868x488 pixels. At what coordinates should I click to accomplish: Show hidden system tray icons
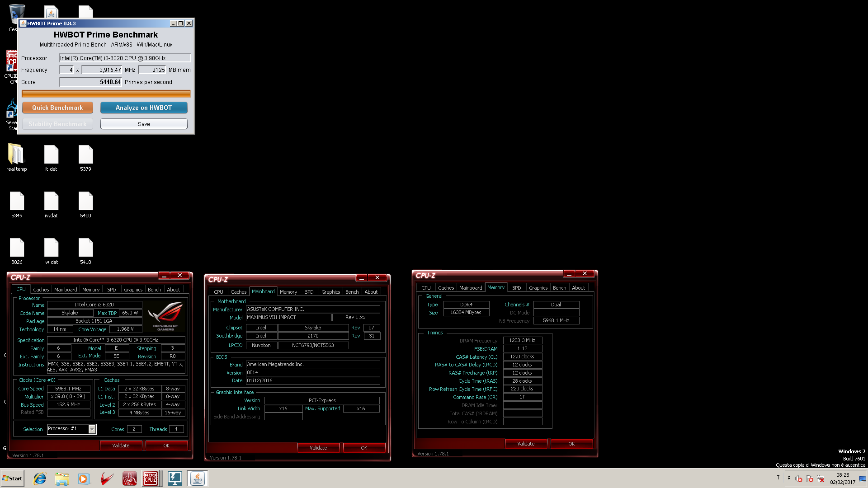tap(789, 478)
